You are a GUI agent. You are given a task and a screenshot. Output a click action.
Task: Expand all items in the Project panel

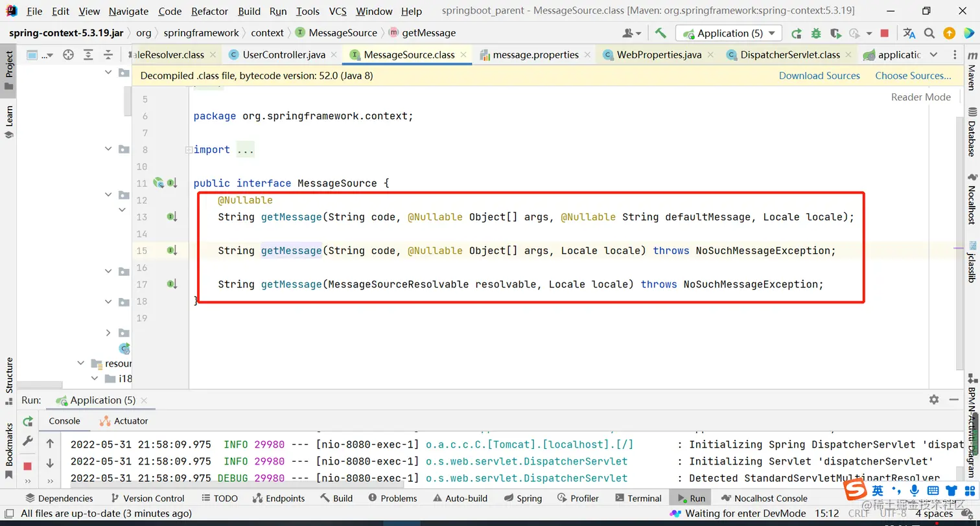pyautogui.click(x=88, y=55)
